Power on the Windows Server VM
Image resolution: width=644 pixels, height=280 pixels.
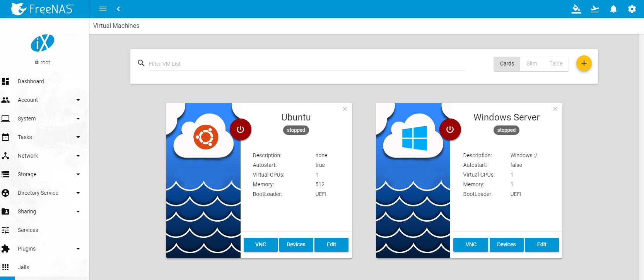point(450,129)
